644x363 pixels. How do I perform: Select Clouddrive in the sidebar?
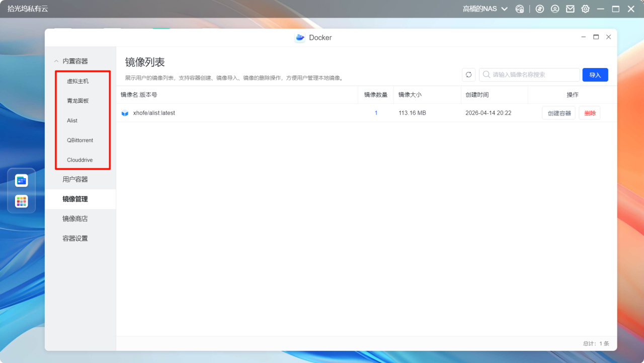[80, 160]
